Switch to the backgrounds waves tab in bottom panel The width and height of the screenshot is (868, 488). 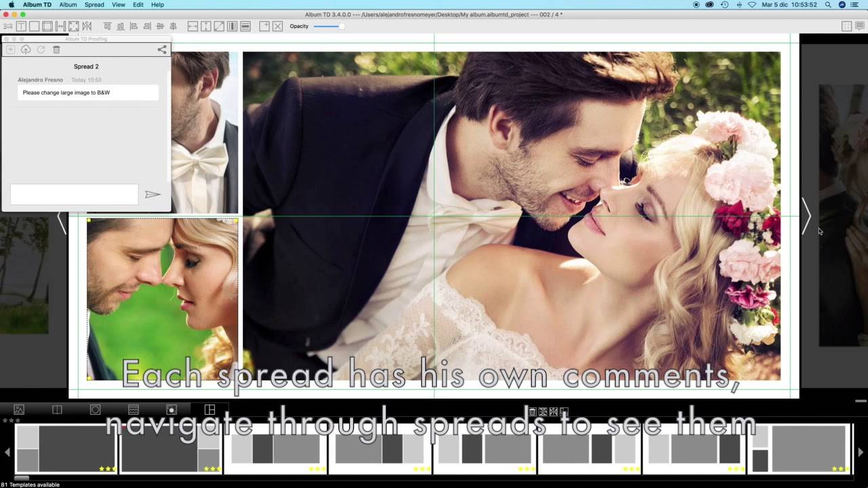[x=134, y=409]
